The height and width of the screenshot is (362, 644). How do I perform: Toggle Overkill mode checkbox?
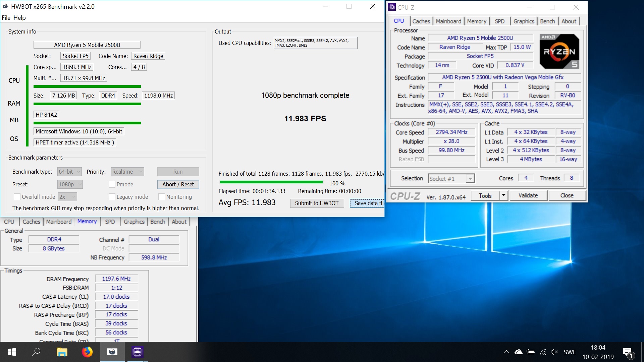17,197
